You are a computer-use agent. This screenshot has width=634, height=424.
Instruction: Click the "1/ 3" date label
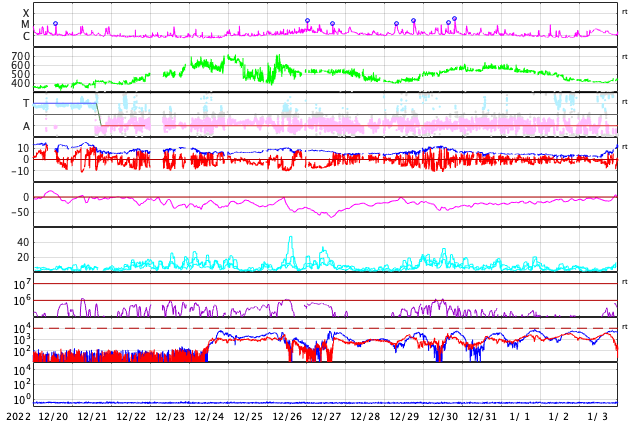point(597,416)
